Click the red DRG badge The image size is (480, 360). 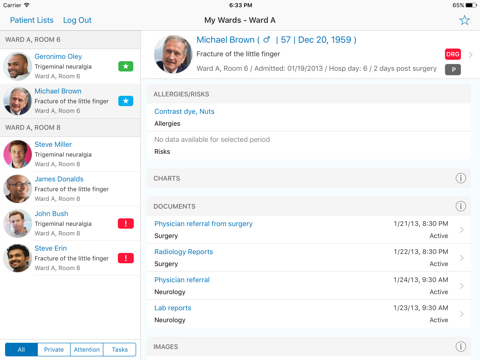(x=453, y=54)
